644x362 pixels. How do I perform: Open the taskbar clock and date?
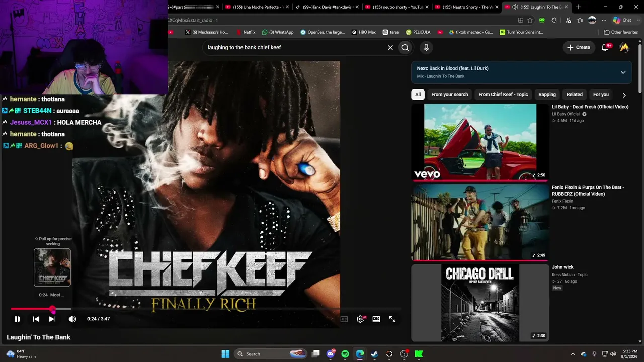[x=630, y=354]
